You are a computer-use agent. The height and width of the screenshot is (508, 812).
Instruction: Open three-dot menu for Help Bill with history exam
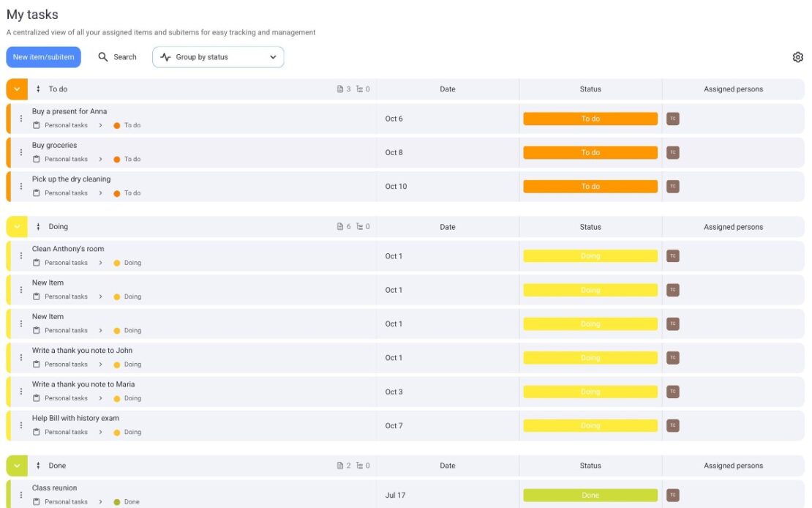21,425
